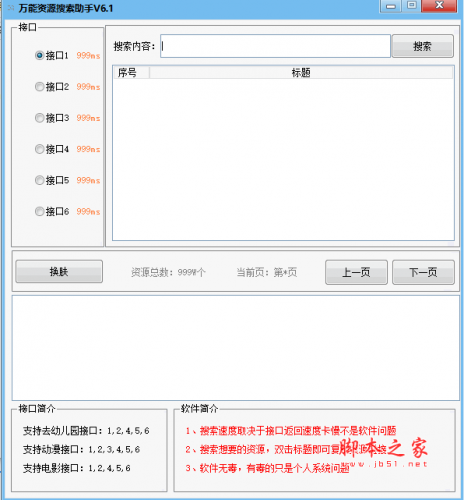
Task: Go to previous page with 上一页
Action: [x=356, y=272]
